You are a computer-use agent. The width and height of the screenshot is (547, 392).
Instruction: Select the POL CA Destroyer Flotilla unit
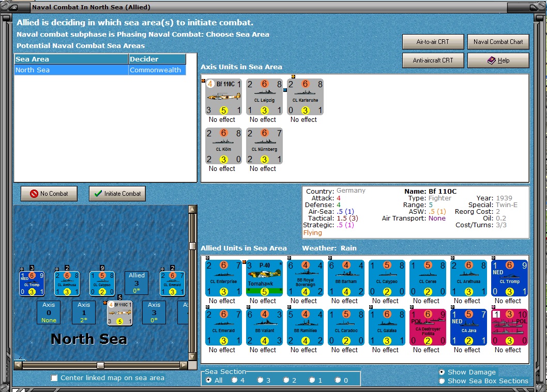(x=428, y=327)
